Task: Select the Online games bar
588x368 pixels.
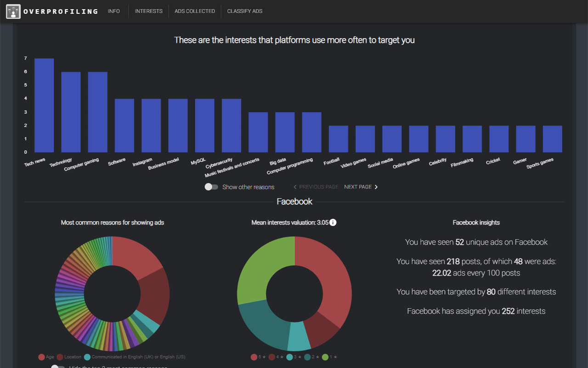Action: (419, 139)
